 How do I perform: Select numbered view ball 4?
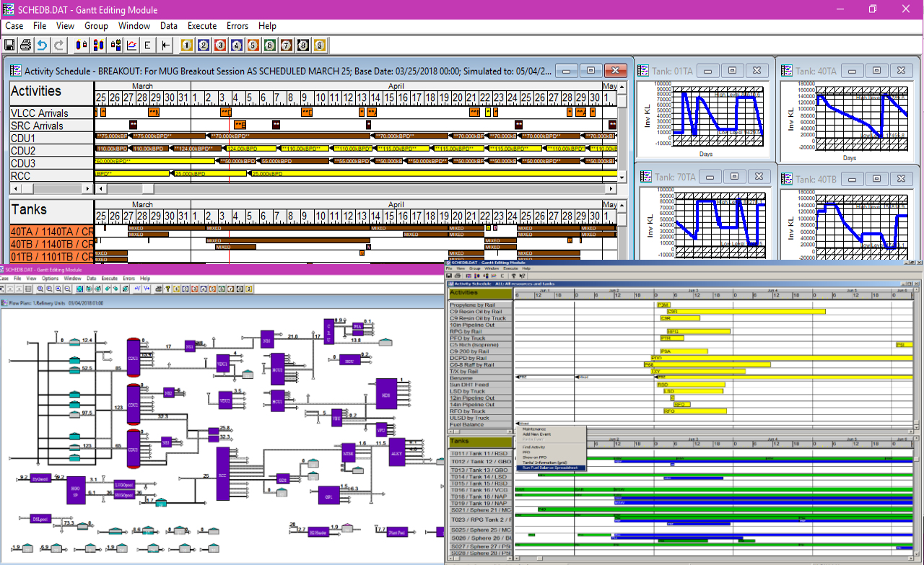tap(237, 45)
